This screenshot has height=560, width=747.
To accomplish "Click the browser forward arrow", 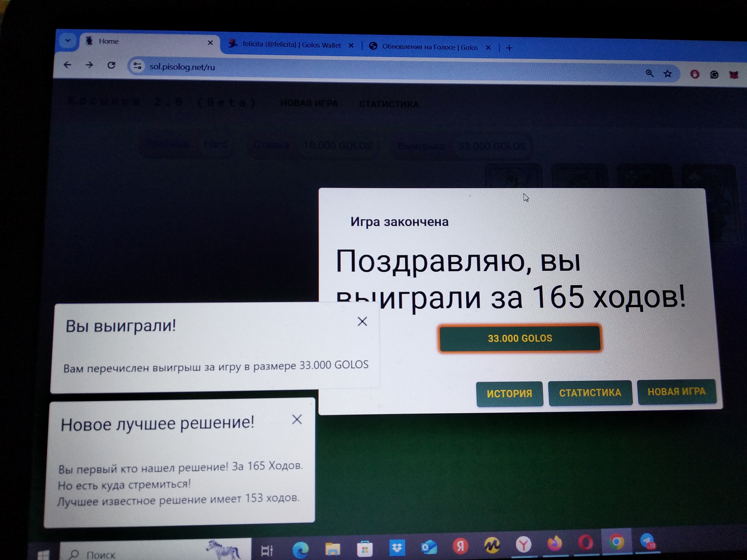I will click(x=89, y=65).
